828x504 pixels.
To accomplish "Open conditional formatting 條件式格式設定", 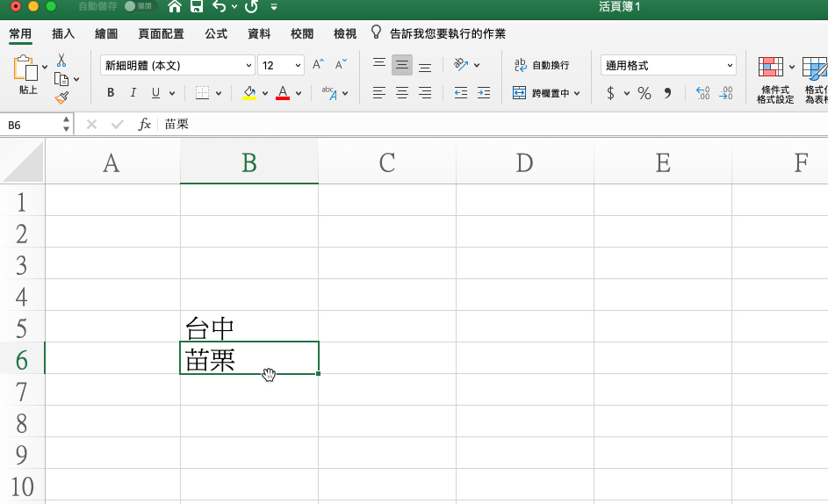I will tap(774, 80).
